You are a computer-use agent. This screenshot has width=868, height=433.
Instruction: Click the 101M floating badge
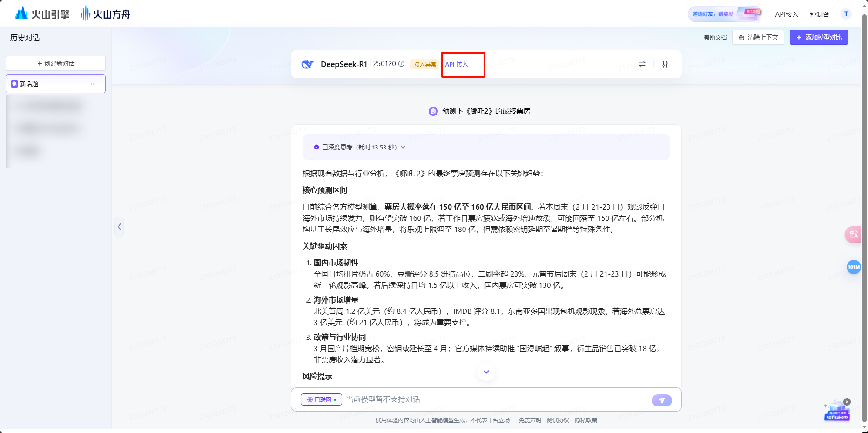coord(854,267)
